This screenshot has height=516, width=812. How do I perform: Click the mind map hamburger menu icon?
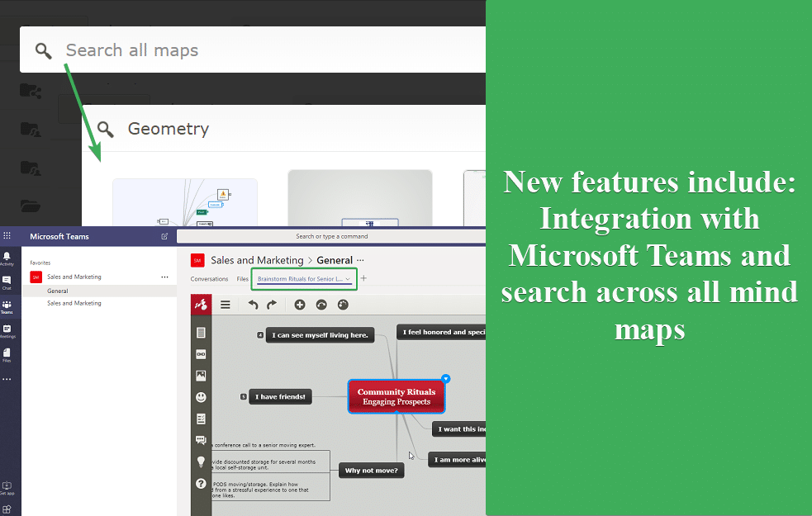[x=225, y=305]
